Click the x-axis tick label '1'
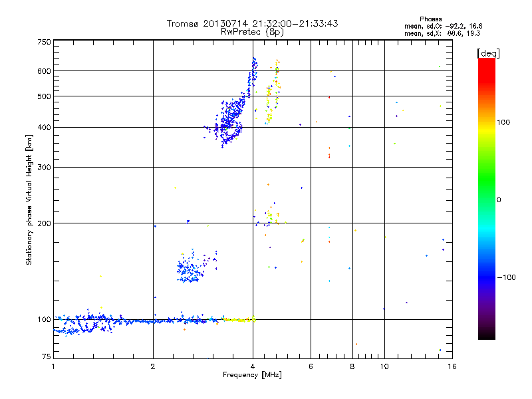 pyautogui.click(x=53, y=366)
